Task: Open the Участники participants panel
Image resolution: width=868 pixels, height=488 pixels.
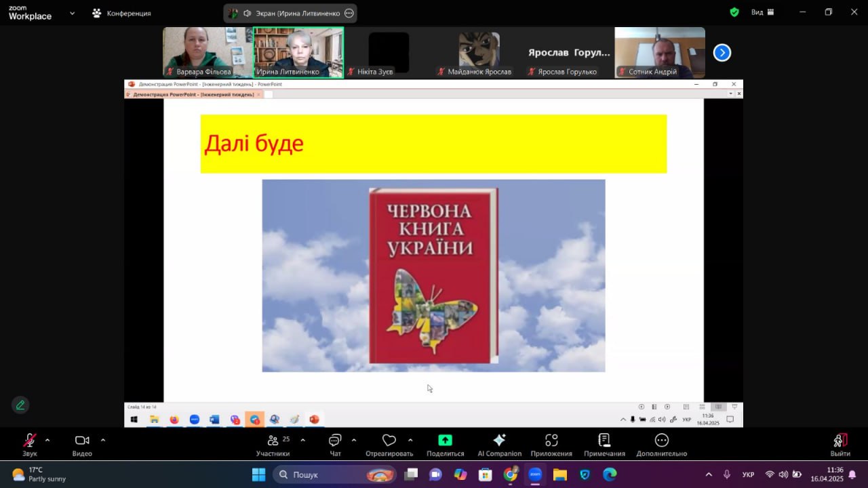Action: (273, 445)
